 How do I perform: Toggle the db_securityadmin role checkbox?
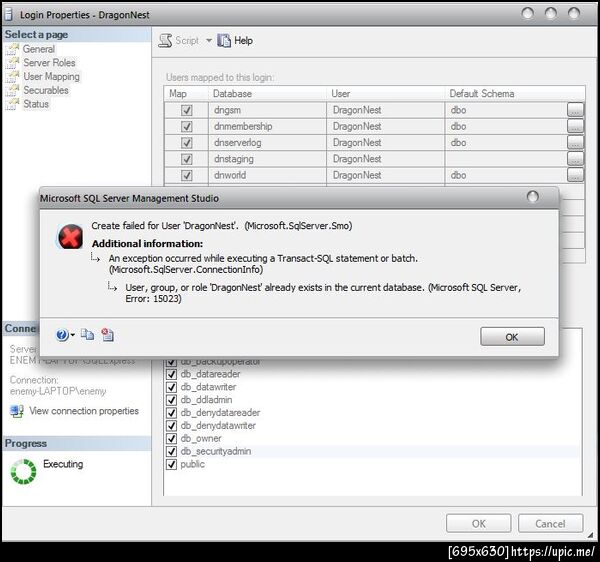tap(171, 451)
